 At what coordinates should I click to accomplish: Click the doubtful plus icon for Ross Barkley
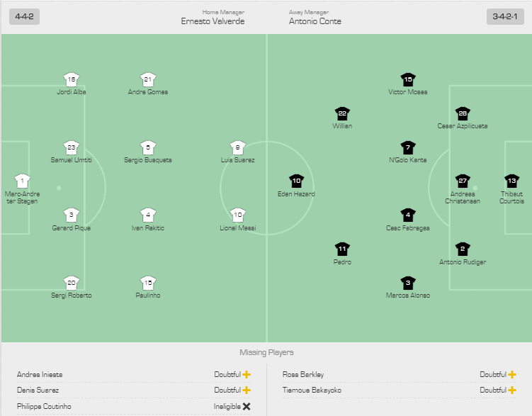pyautogui.click(x=512, y=375)
